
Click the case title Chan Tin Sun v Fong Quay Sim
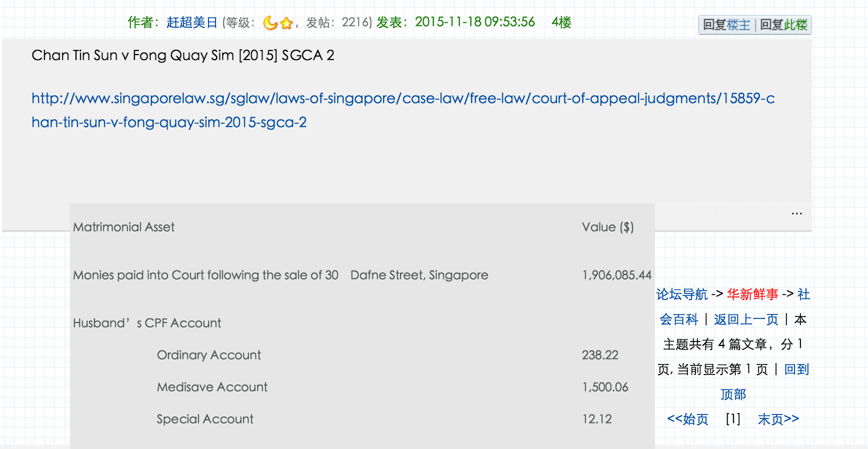(182, 55)
